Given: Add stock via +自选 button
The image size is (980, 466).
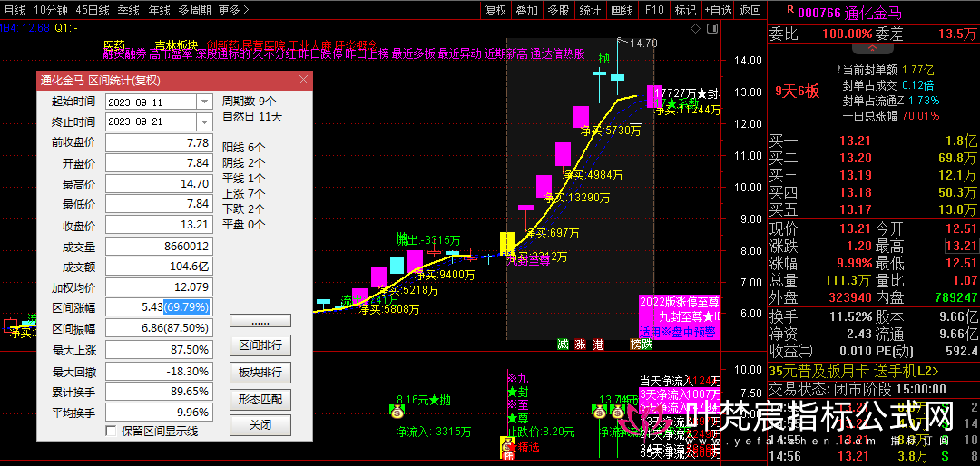Looking at the screenshot, I should point(718,10).
